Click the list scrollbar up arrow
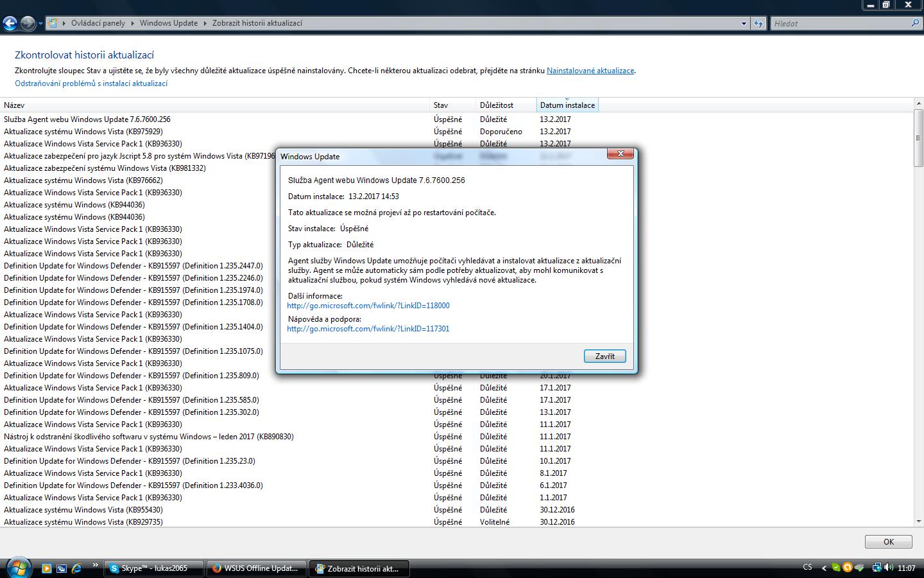Image resolution: width=924 pixels, height=578 pixels. point(919,104)
